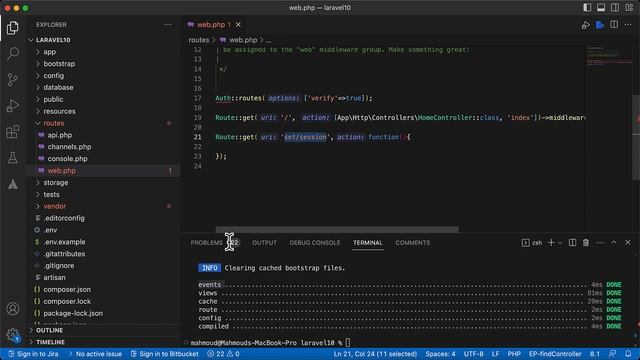Open console.php file
Screen dimensions: 640x360
(67, 158)
